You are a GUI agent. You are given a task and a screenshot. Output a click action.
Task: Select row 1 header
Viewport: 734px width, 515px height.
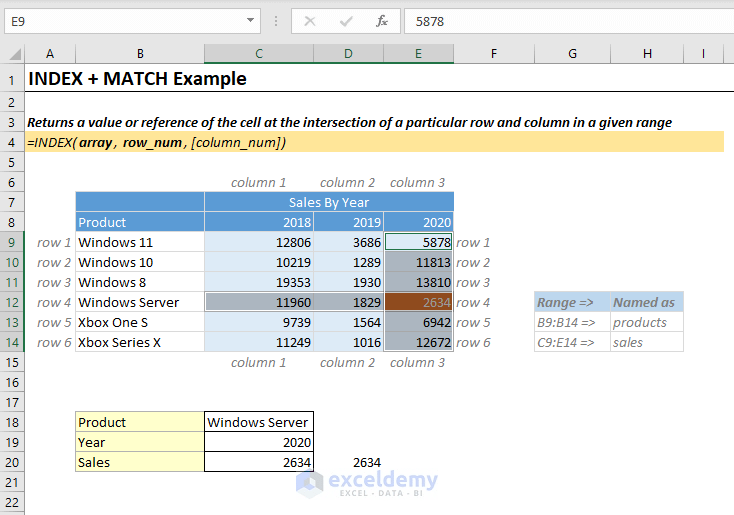[12, 80]
